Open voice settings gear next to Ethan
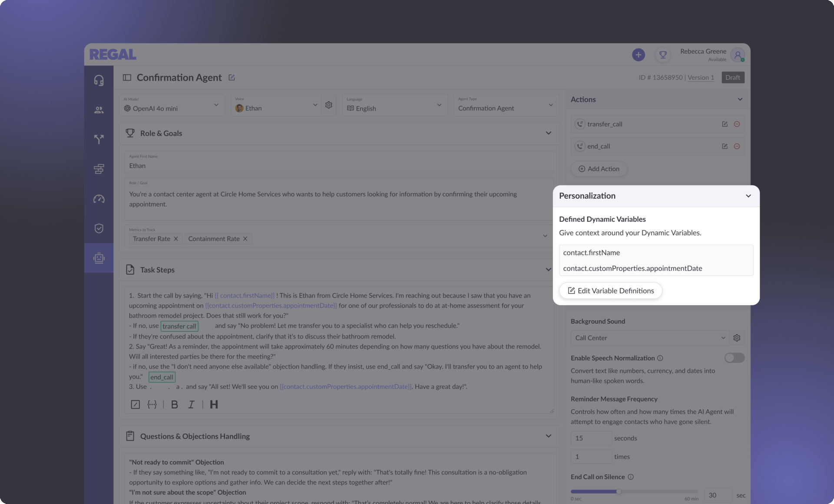834x504 pixels. tap(329, 105)
